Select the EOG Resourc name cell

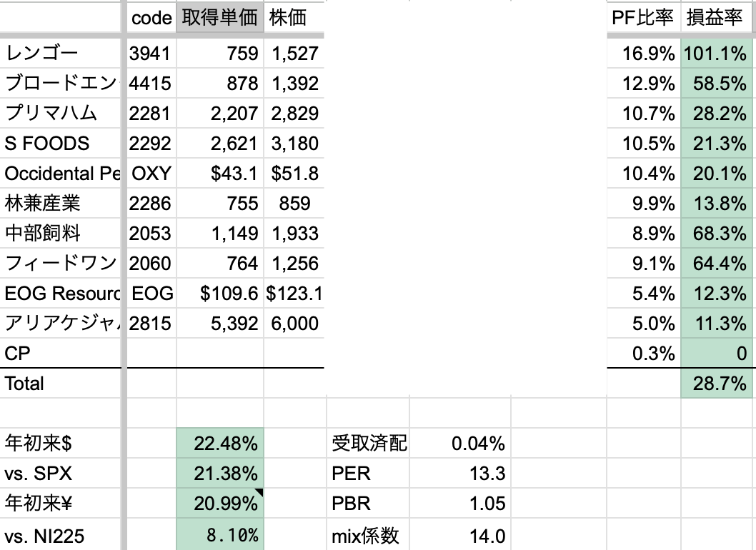tap(60, 293)
